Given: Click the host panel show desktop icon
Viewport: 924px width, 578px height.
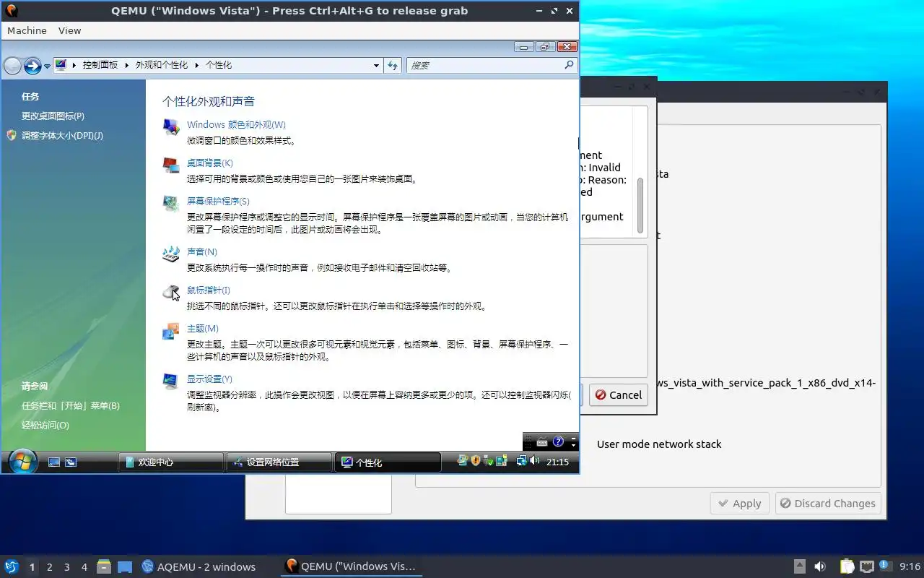Looking at the screenshot, I should (125, 566).
